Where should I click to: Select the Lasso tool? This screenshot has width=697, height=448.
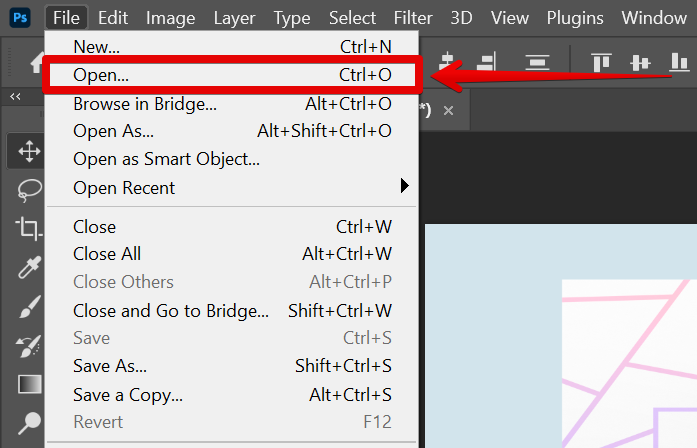click(x=29, y=190)
